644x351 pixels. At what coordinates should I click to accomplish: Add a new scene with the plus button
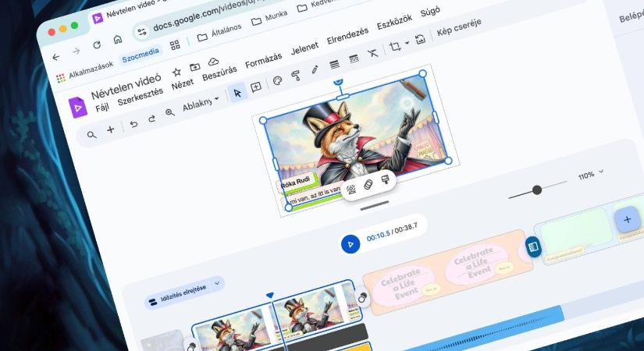(627, 220)
